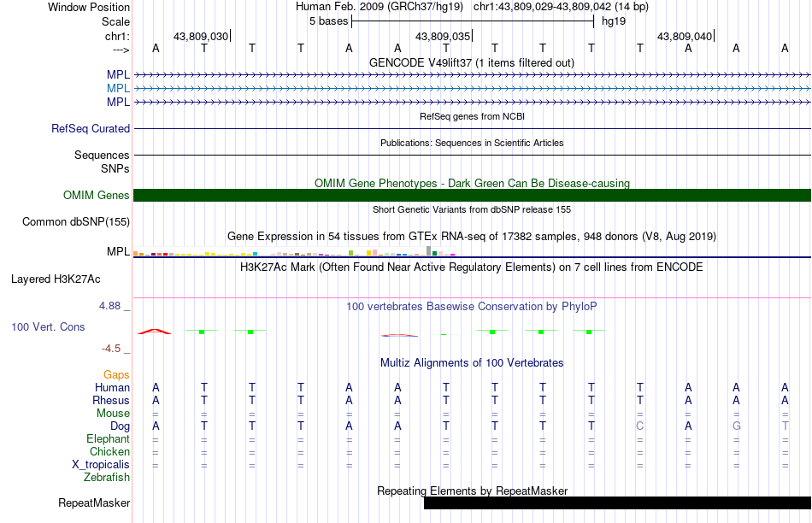Image resolution: width=812 pixels, height=523 pixels.
Task: Click the MPL label beside GTEx bar chart
Action: [118, 251]
